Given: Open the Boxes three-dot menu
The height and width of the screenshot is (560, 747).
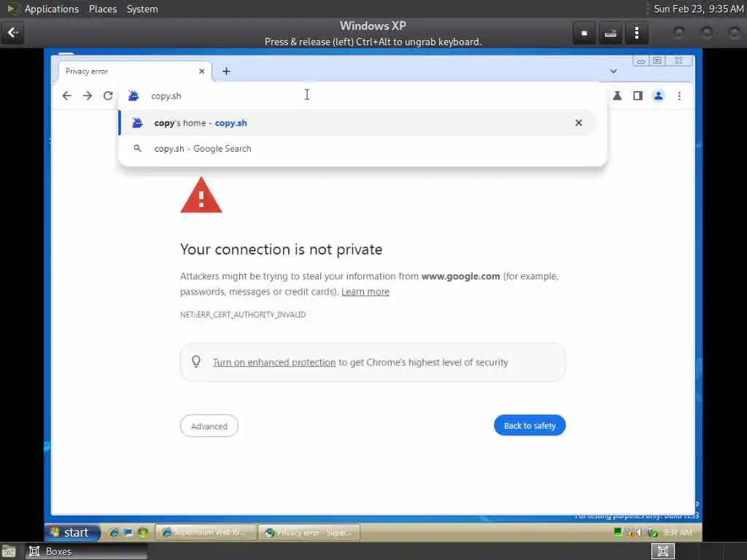Looking at the screenshot, I should click(636, 33).
